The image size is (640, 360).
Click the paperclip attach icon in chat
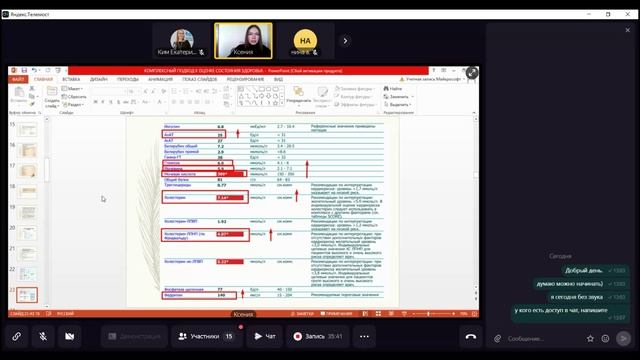point(497,338)
